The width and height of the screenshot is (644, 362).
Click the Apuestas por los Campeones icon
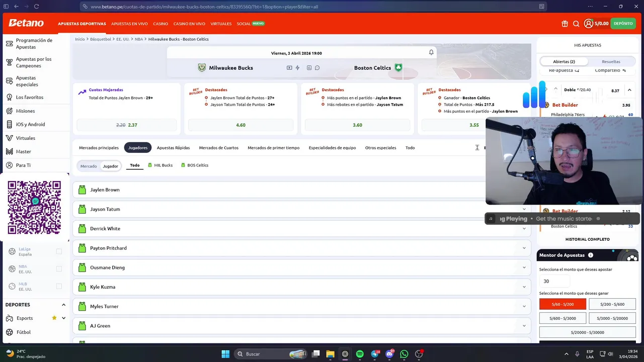(9, 62)
